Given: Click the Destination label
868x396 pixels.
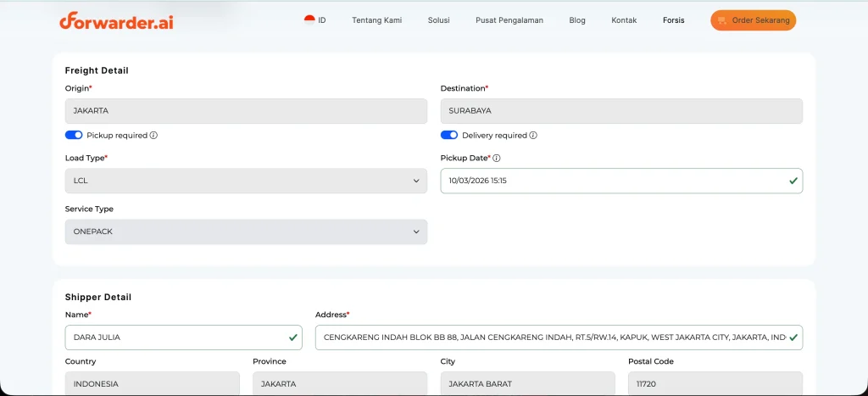Looking at the screenshot, I should tap(463, 88).
